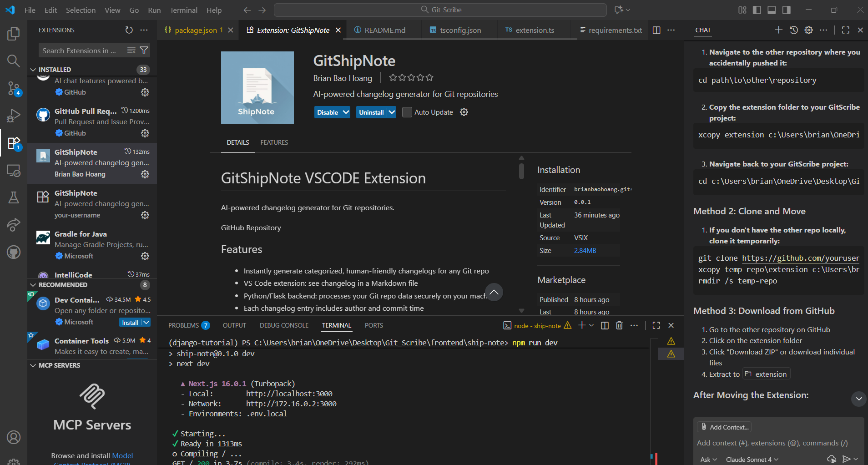
Task: Click the scroll-to-top arrow button in details
Action: point(494,292)
